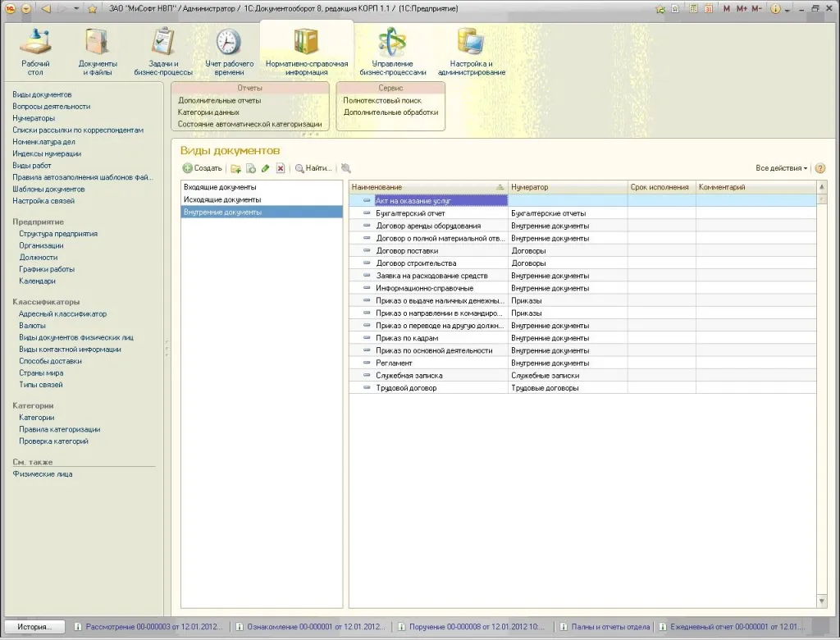Screen dimensions: 840x640
Task: Click the pencil edit icon in toolbar
Action: coord(265,168)
